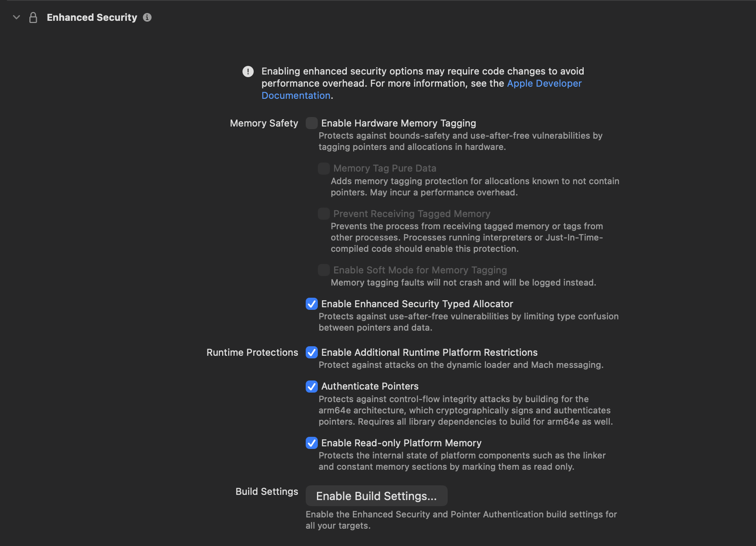Click the lock icon beside Enhanced Security

33,17
